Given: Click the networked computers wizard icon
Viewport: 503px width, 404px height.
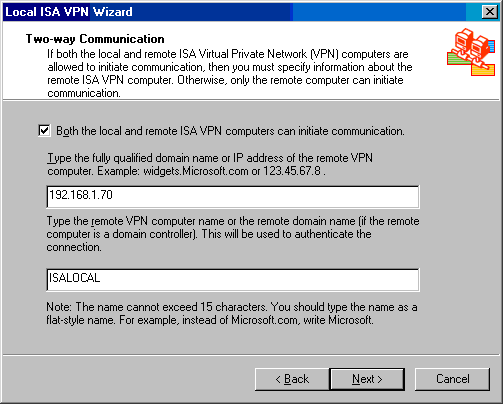Looking at the screenshot, I should tap(471, 52).
